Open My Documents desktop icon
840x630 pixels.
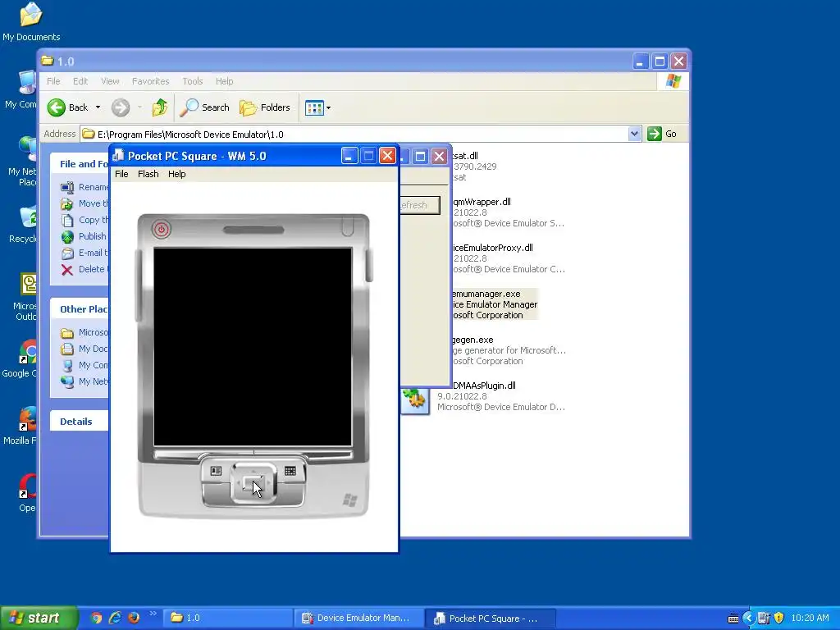[31, 22]
